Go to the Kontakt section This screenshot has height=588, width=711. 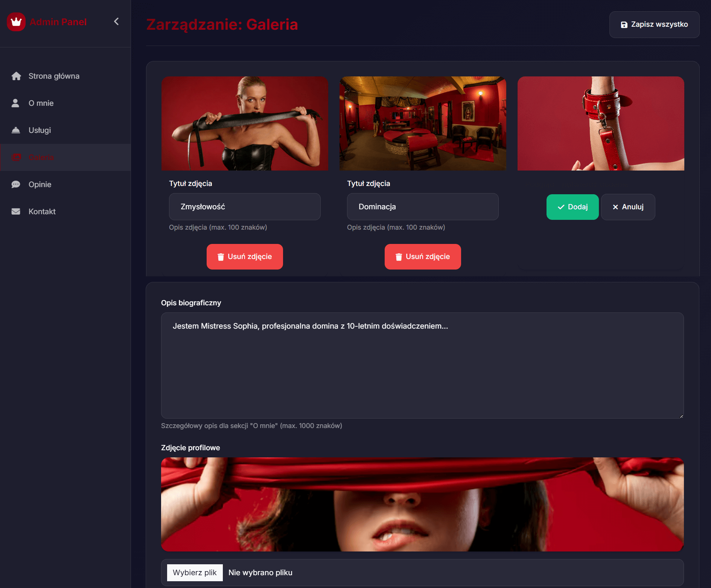pyautogui.click(x=42, y=212)
